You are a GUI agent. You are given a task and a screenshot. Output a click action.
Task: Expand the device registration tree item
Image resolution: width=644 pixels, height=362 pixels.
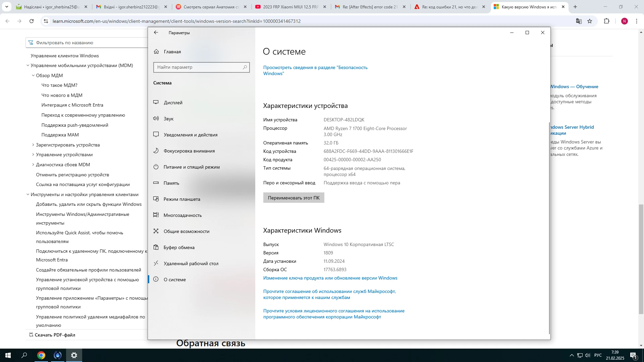[x=33, y=145]
